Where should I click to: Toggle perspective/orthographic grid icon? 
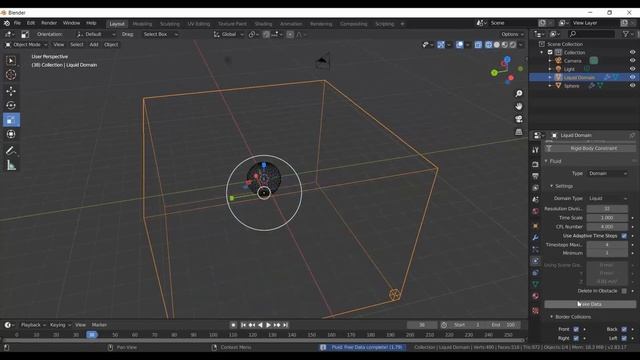519,132
